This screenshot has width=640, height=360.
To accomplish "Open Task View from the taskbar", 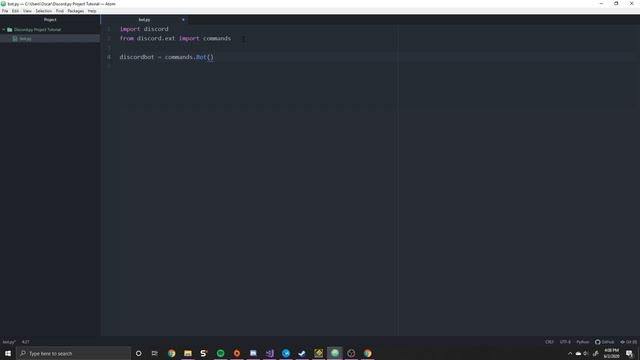I will tap(155, 353).
